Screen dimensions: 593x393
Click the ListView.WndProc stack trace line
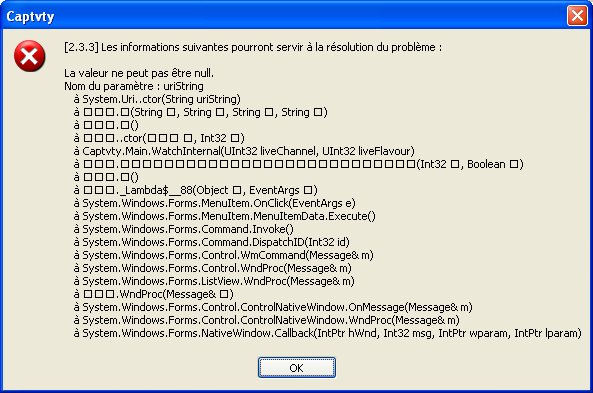[214, 281]
